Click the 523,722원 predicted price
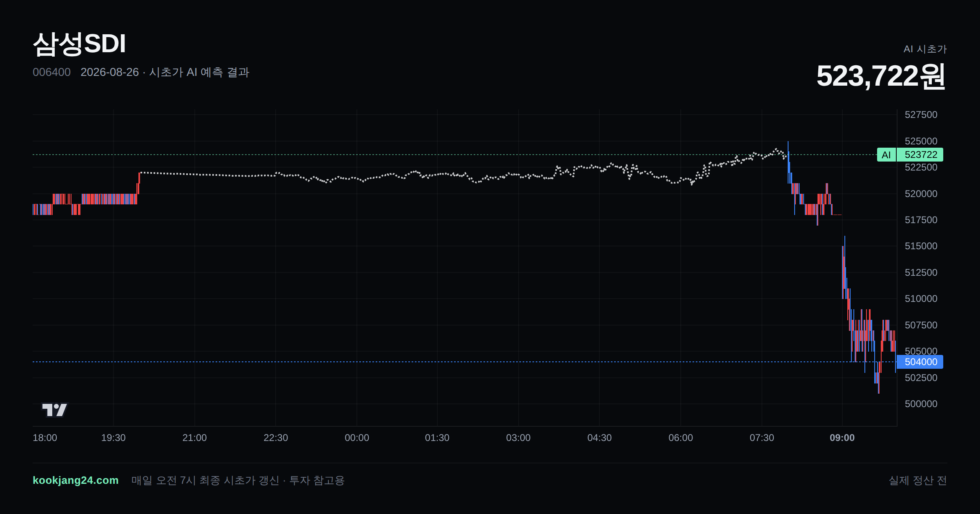Viewport: 980px width, 514px height. tap(881, 76)
